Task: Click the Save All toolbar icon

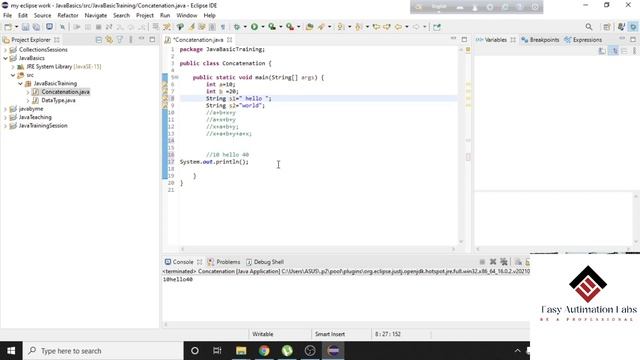Action: pyautogui.click(x=36, y=27)
